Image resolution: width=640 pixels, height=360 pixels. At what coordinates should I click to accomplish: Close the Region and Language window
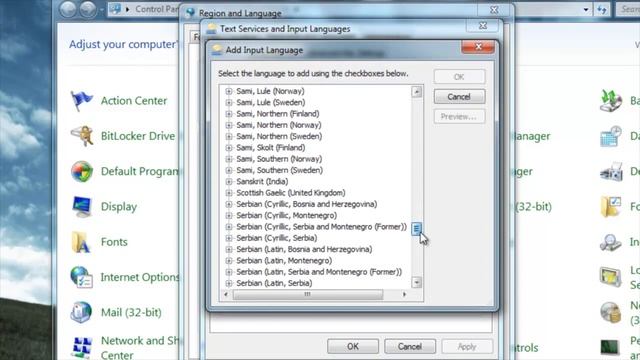(x=494, y=9)
